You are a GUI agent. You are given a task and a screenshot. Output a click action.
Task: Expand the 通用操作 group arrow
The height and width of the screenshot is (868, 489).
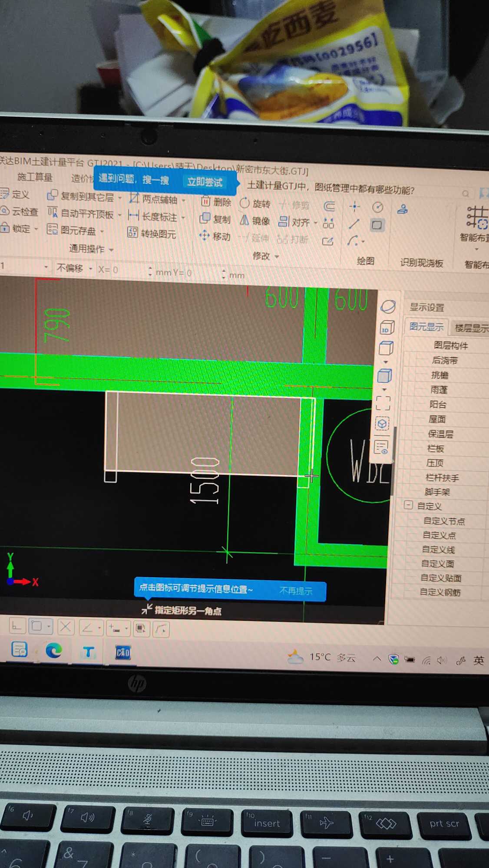(111, 250)
